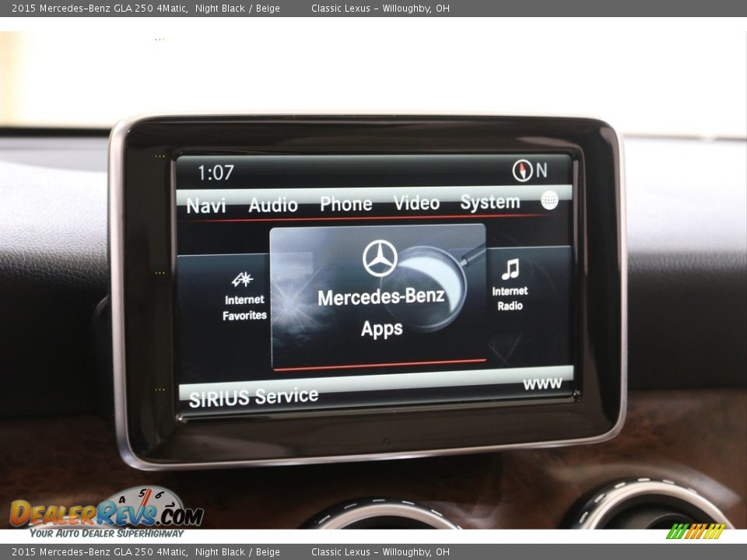Open the Internet Radio music note icon

click(510, 270)
